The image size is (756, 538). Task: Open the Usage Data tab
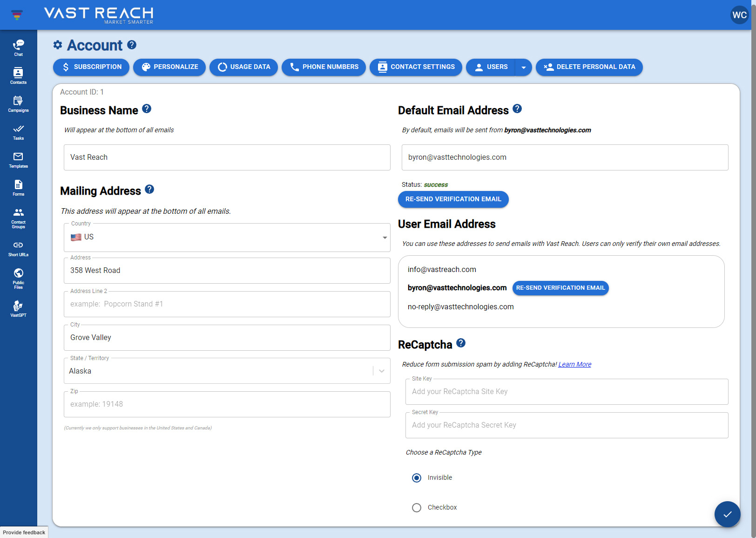coord(243,67)
